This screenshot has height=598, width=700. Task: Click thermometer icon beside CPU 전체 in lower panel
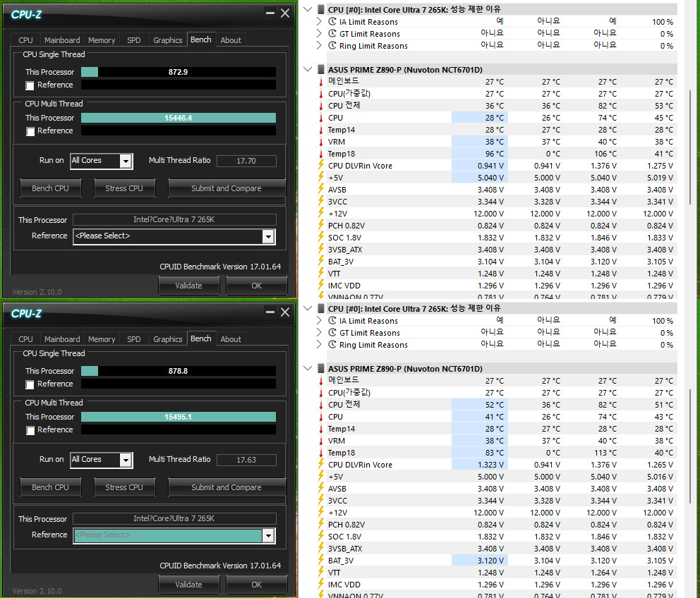coord(320,405)
